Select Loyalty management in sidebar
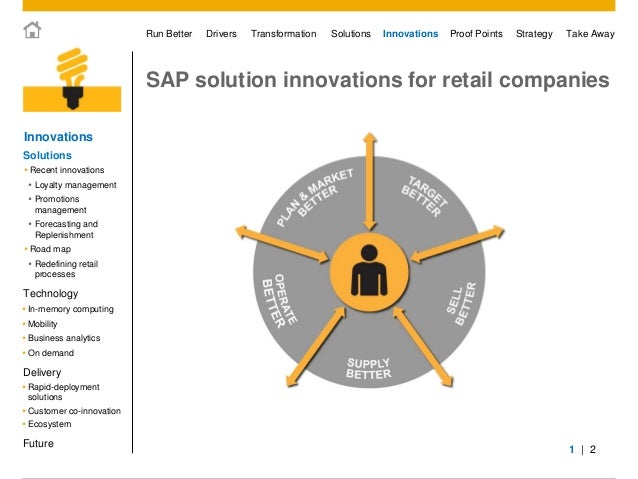The image size is (638, 479). (x=76, y=185)
